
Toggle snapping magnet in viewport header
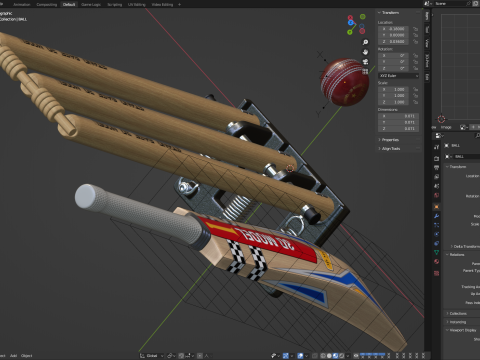[x=181, y=356]
